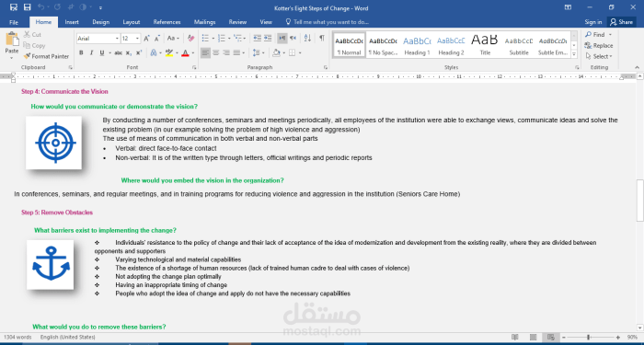This screenshot has height=345, width=644.
Task: Click zoom in plus button
Action: 617,338
